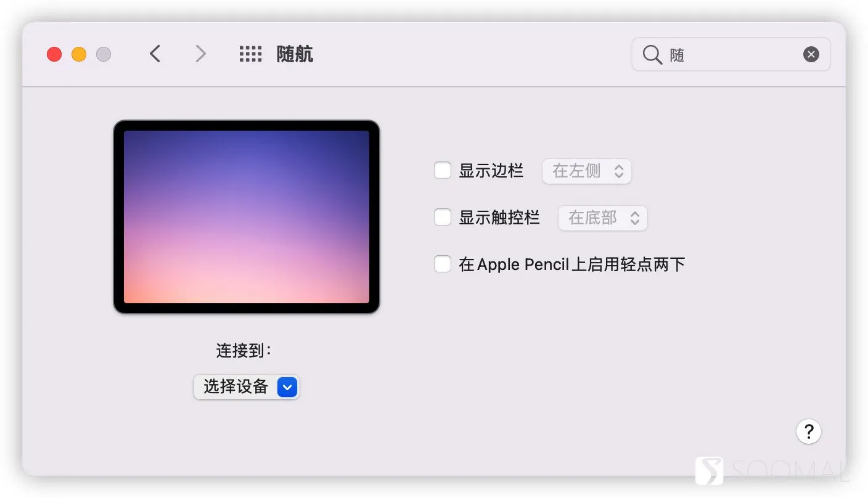Open the 在底部 touch bar position popup
Viewport: 868px width, 498px height.
pos(603,218)
